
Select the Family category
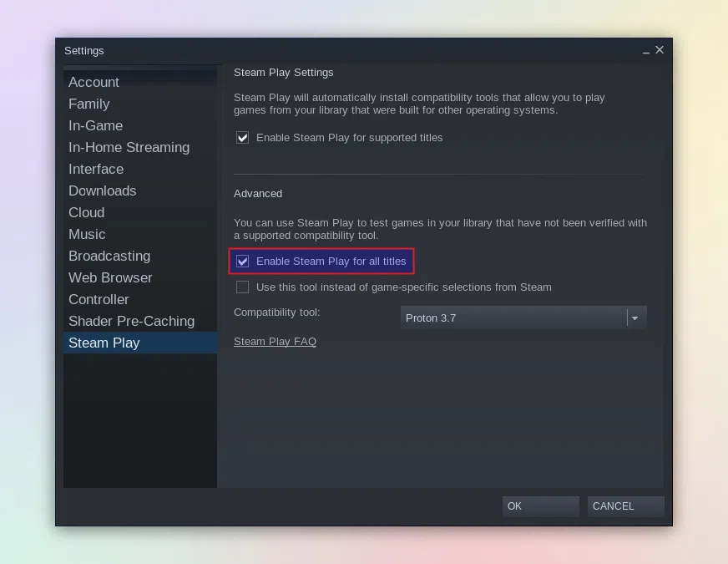[x=140, y=104]
